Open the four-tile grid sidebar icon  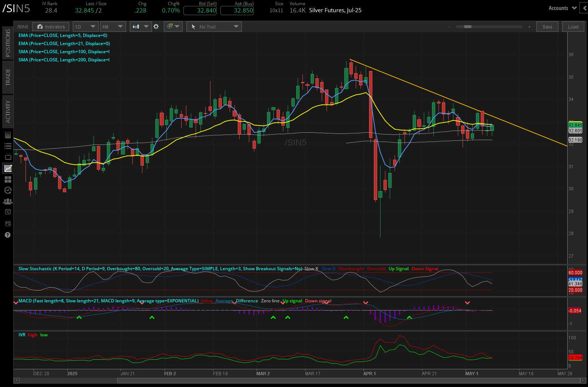point(8,179)
